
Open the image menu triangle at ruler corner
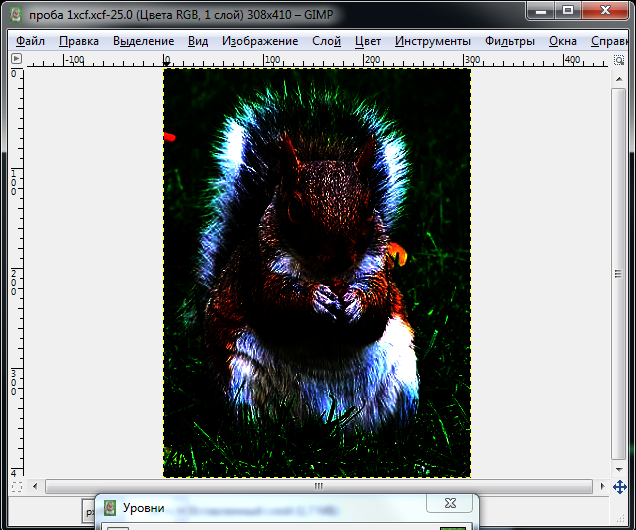click(16, 59)
